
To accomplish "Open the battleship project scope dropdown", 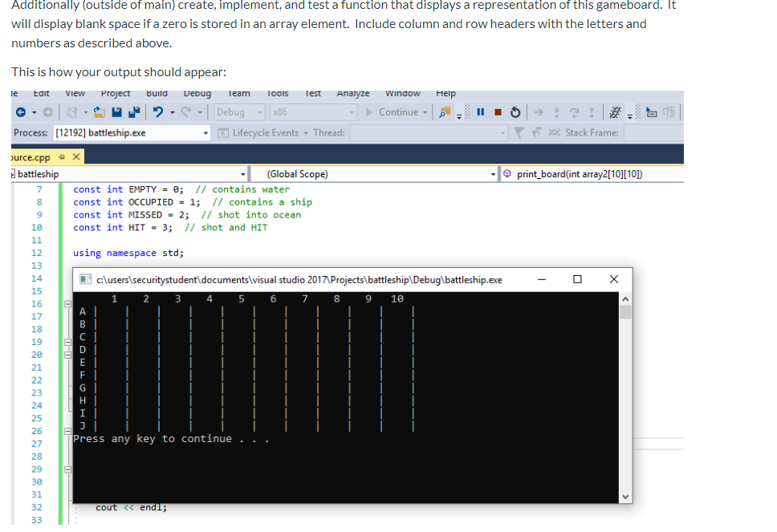I will tap(129, 174).
